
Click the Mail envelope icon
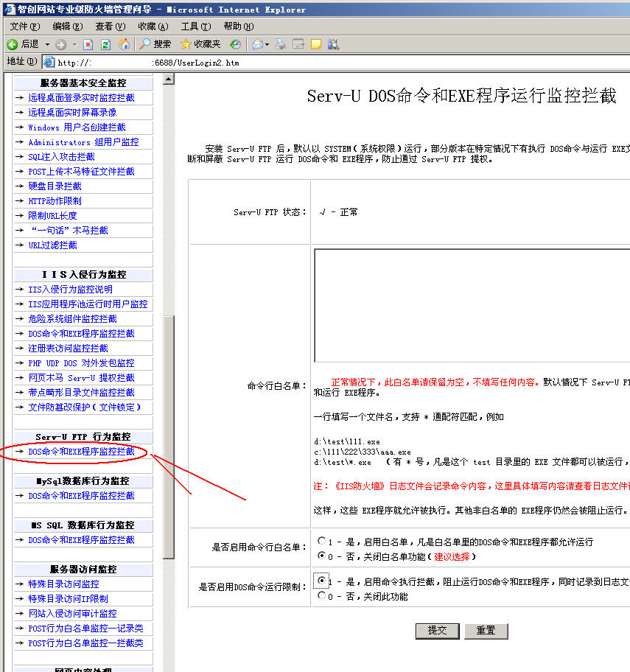pos(258,44)
